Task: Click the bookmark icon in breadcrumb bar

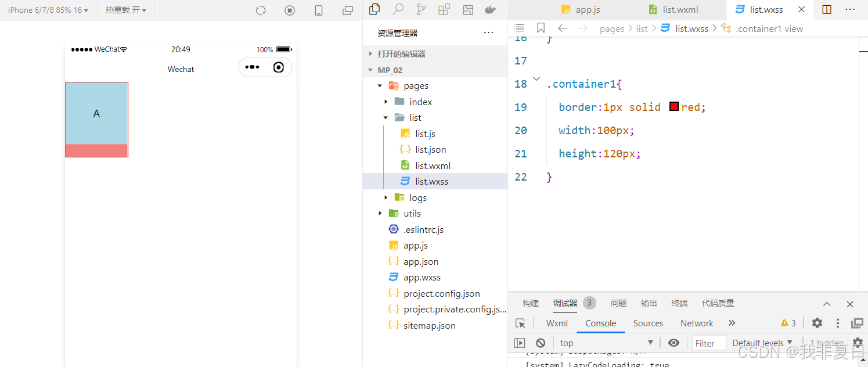Action: [x=541, y=28]
